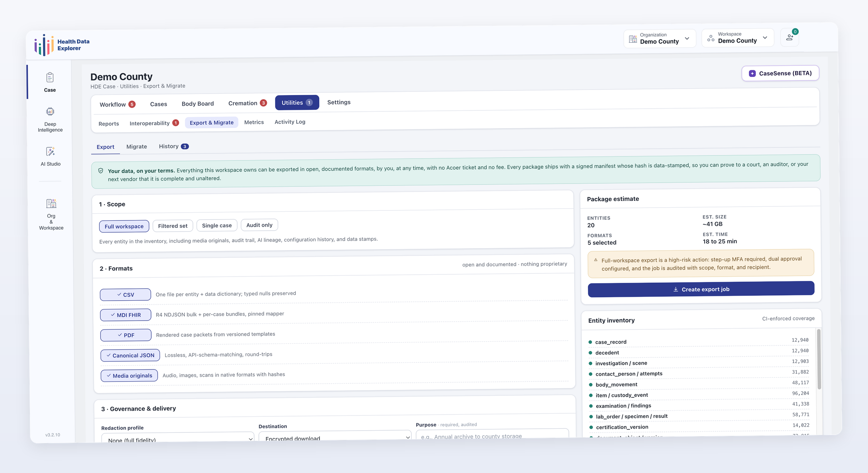
Task: Click the Entity inventory scrollbar
Action: coord(819,359)
